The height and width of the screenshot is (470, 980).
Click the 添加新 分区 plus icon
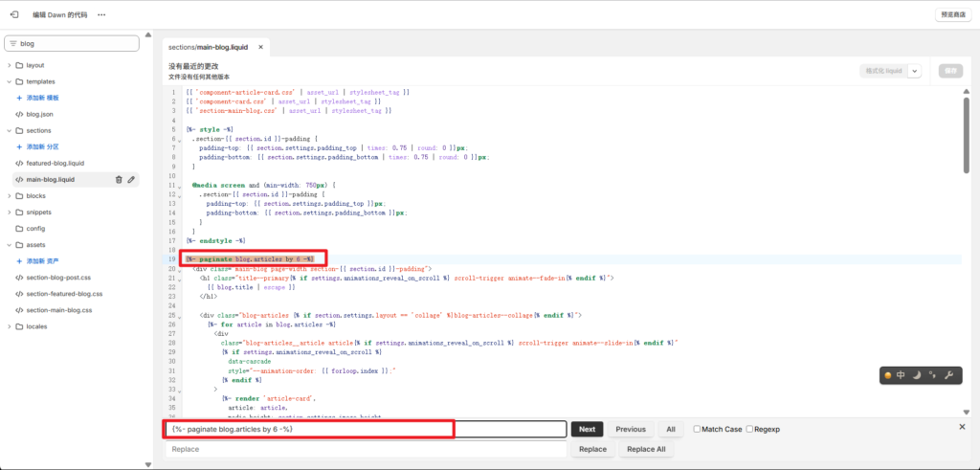pos(19,146)
